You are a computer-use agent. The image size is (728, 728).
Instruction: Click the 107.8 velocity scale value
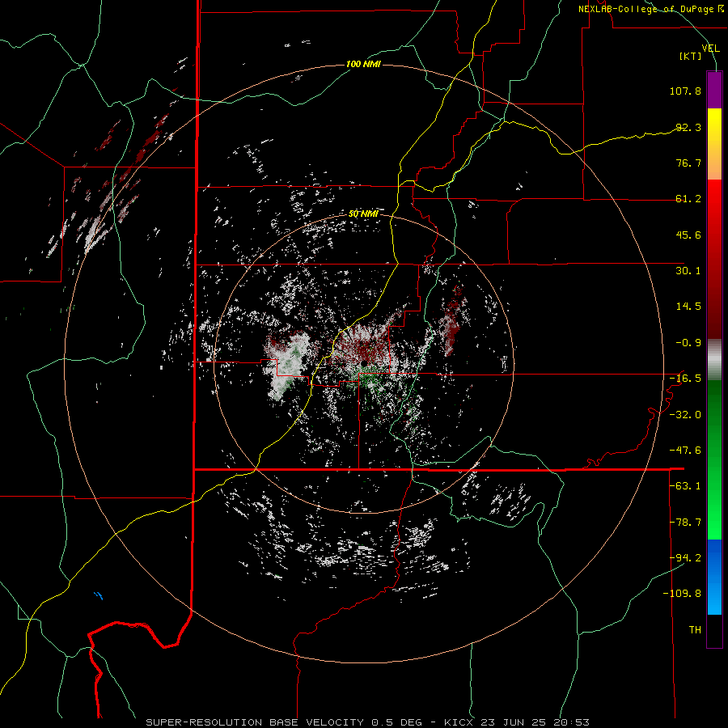pos(685,91)
